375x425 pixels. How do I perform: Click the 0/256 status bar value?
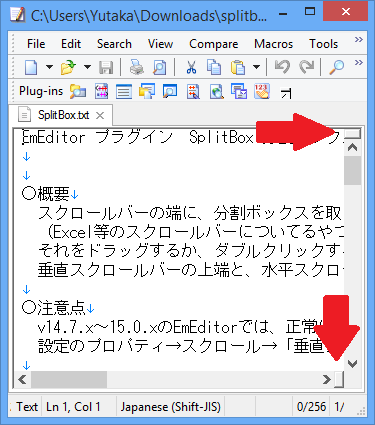tap(311, 407)
